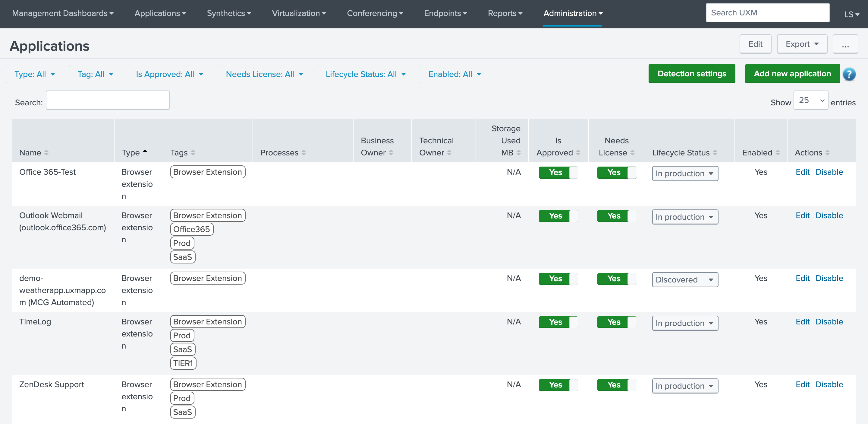Sort by Lifecycle Status sort icon
Image resolution: width=868 pixels, height=424 pixels.
(715, 153)
